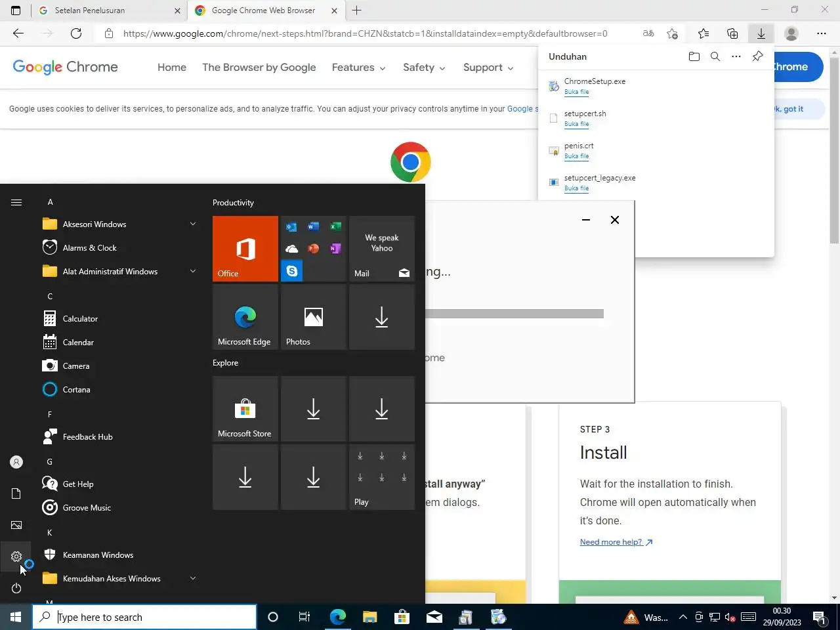Open Feedback Hub
The image size is (840, 630).
118,437
